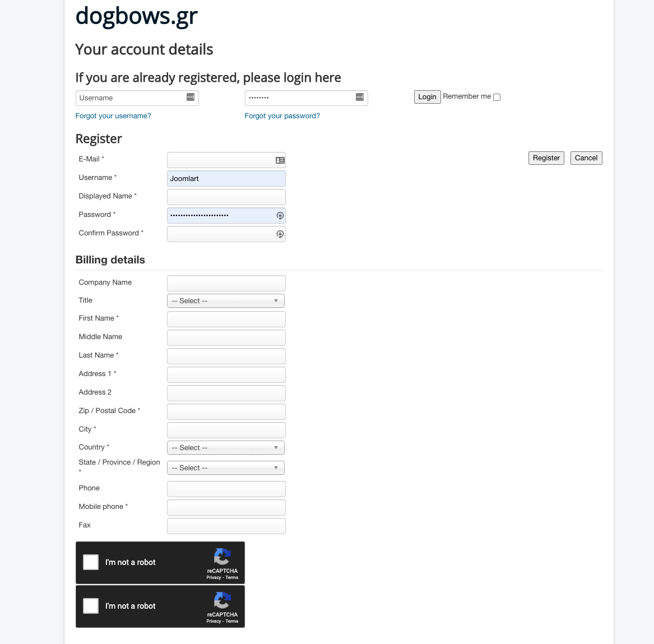Focus the login password field
The image size is (654, 644).
point(306,98)
